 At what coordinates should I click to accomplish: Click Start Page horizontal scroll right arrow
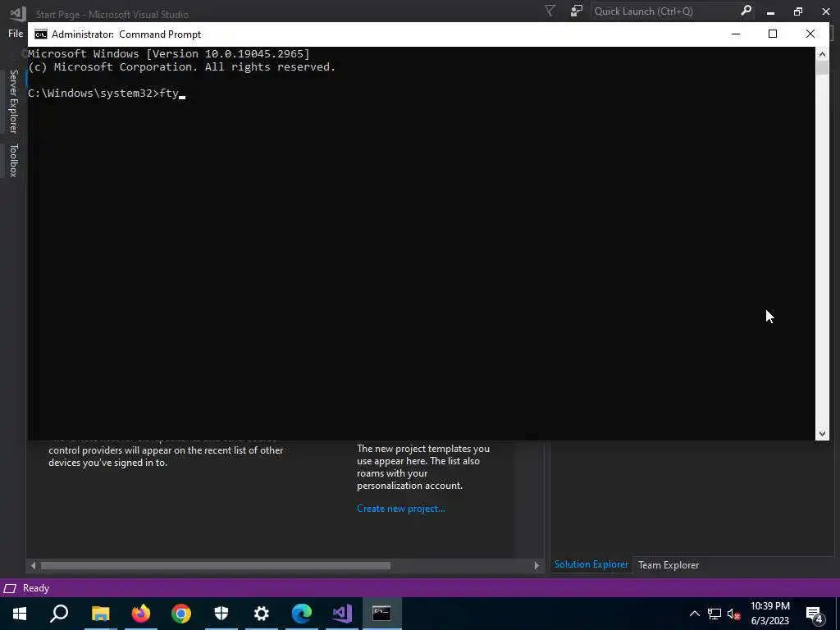coord(536,565)
